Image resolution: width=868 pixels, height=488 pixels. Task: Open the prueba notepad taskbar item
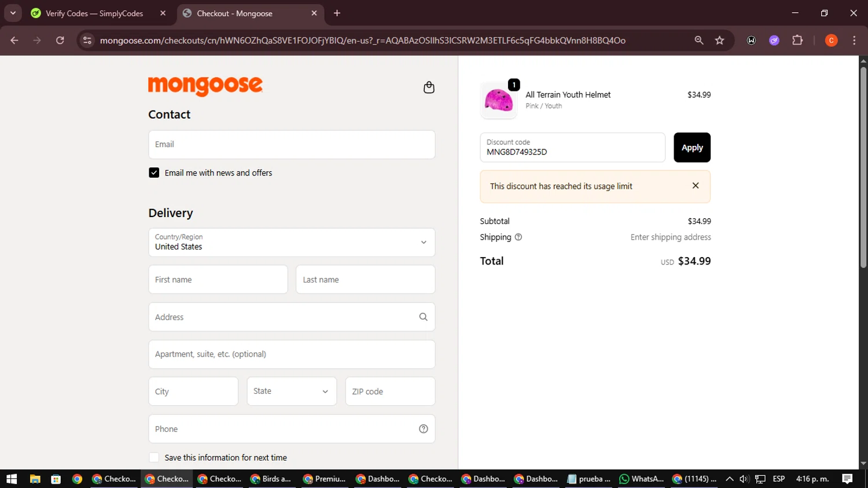click(589, 479)
